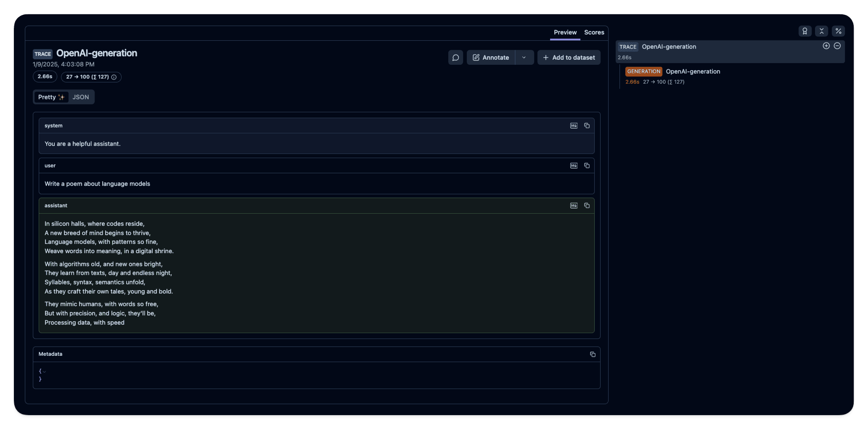This screenshot has height=429, width=868.
Task: Open the Annotate dropdown chevron
Action: tap(524, 57)
